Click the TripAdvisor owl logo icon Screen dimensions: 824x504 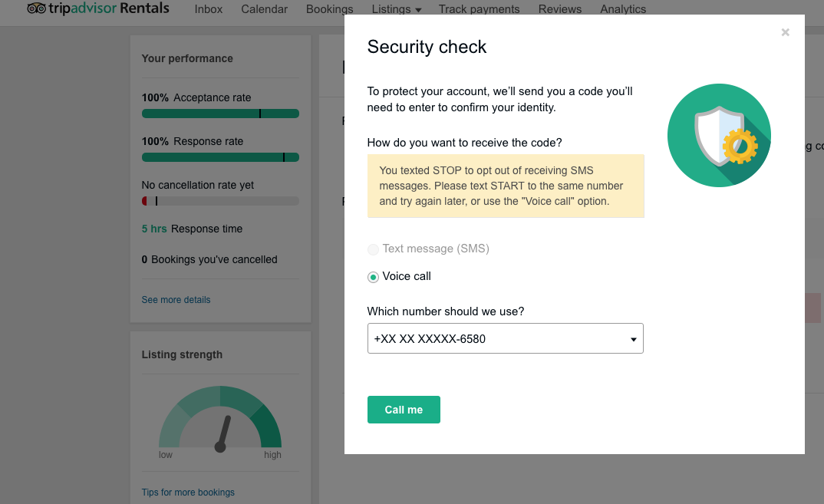pyautogui.click(x=36, y=8)
